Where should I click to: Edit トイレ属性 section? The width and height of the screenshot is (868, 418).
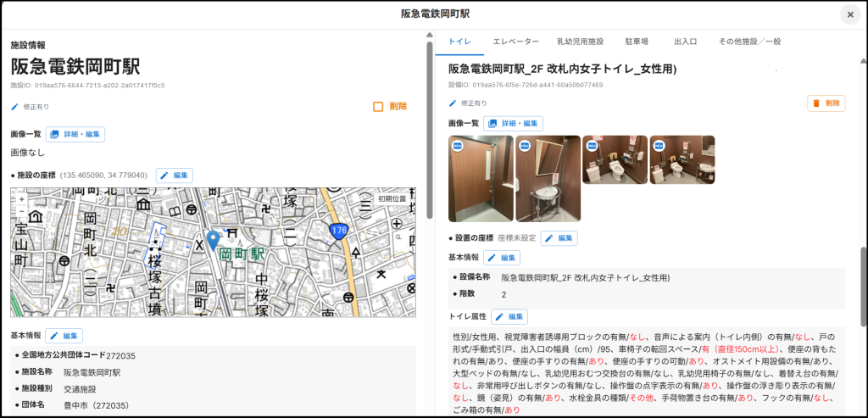click(x=509, y=316)
